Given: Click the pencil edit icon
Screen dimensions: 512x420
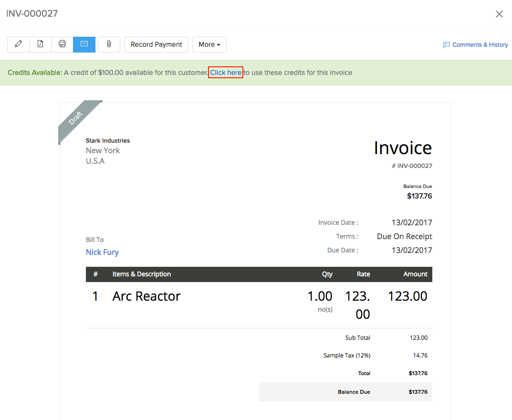Looking at the screenshot, I should 18,44.
